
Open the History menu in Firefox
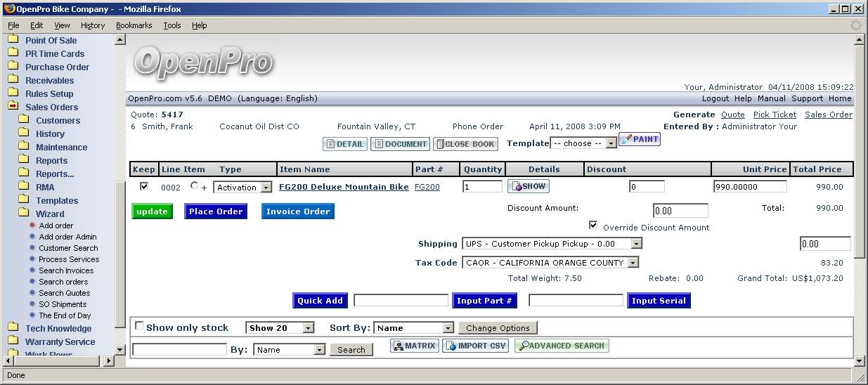pos(92,25)
